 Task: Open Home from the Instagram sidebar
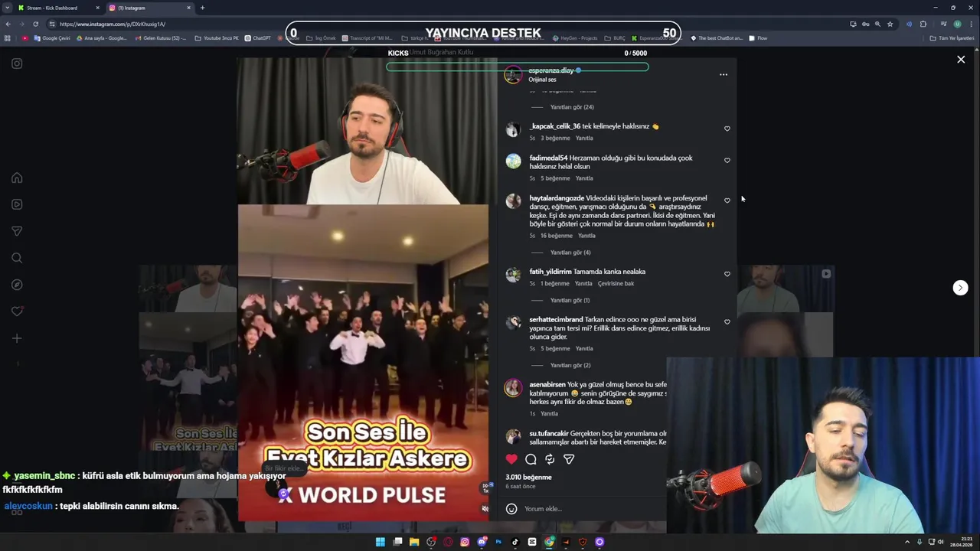[17, 178]
